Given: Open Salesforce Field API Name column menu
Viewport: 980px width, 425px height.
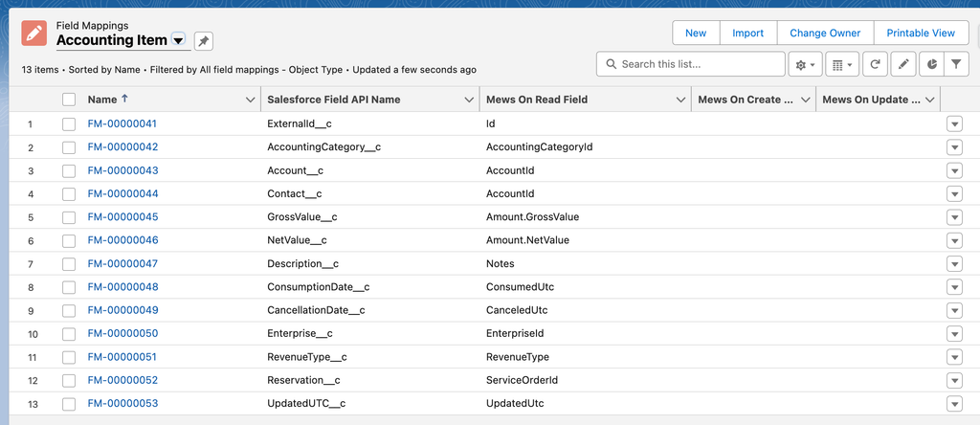Looking at the screenshot, I should tap(469, 100).
